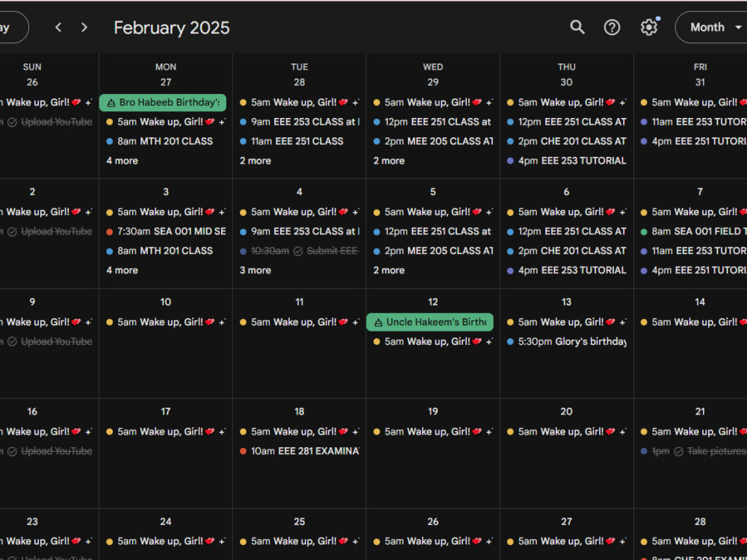Open 4pm EEE 251 TUTORIAL on Friday 7
The width and height of the screenshot is (747, 560).
692,270
